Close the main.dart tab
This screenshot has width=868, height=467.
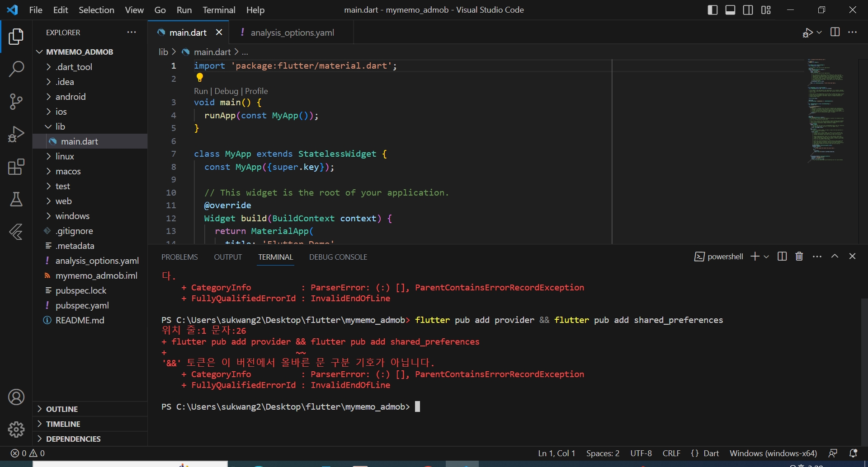coord(219,32)
